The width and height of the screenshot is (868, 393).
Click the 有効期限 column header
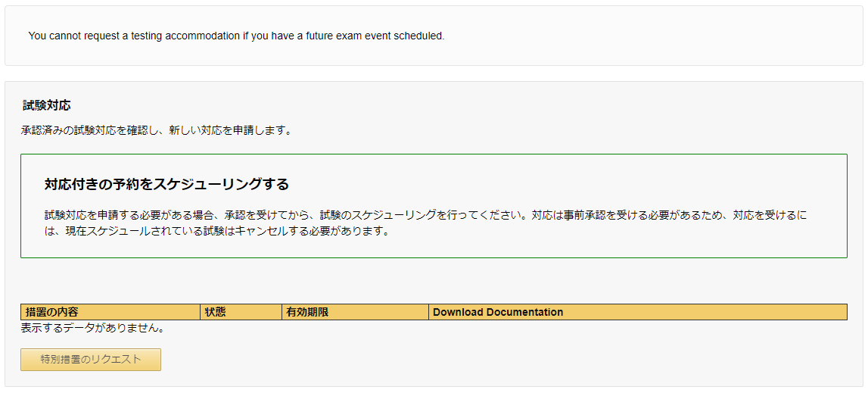355,312
